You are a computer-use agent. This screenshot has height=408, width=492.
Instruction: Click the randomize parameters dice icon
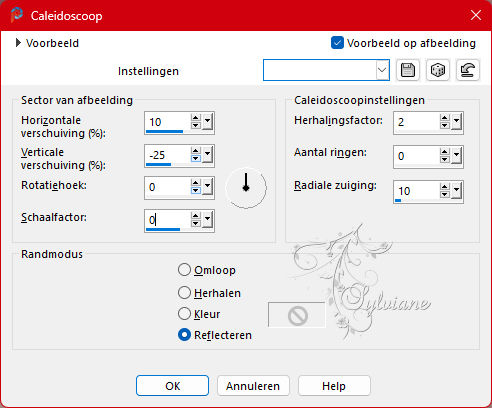[x=438, y=70]
